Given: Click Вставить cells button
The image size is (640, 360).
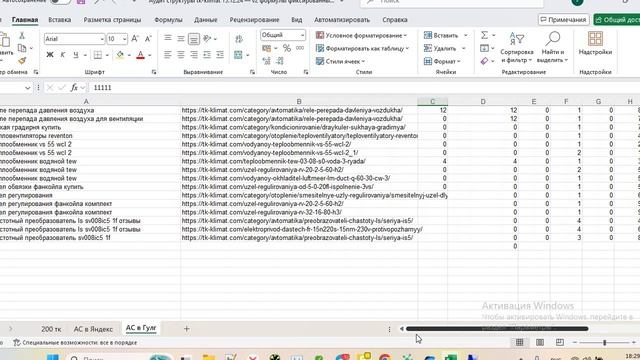Looking at the screenshot, I should tap(441, 36).
